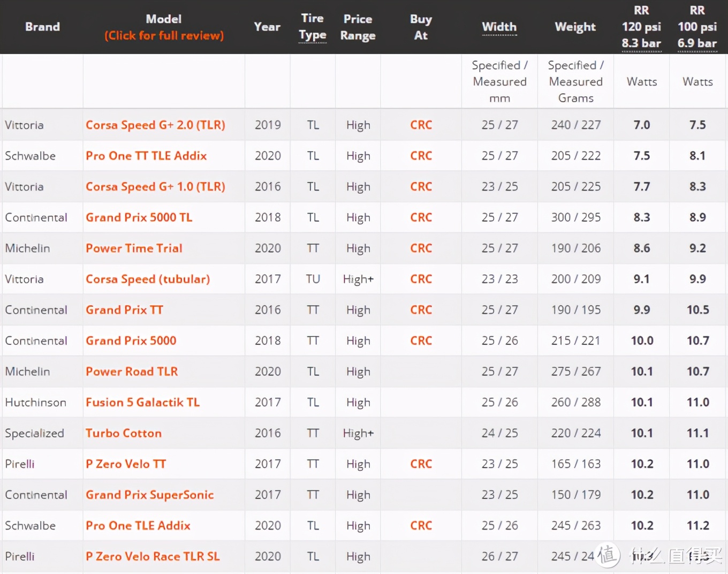The height and width of the screenshot is (574, 728).
Task: Click the 9.9 watts value in Grand Prix TT row
Action: 642,309
